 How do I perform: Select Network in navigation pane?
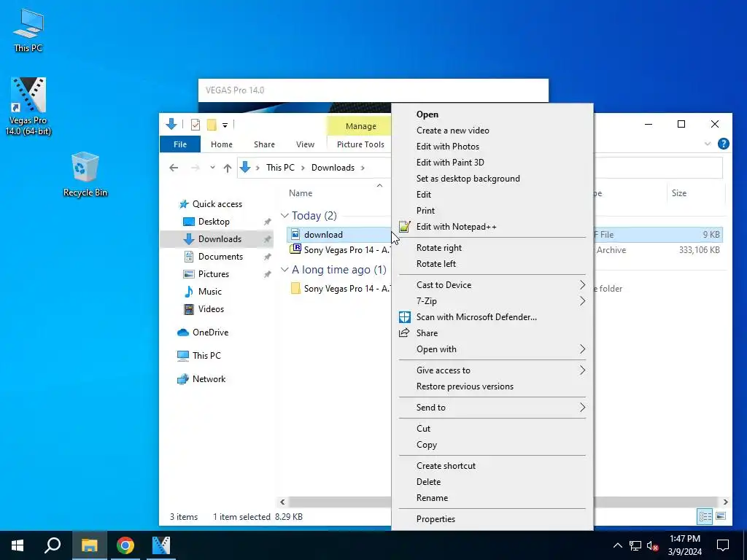click(x=209, y=379)
